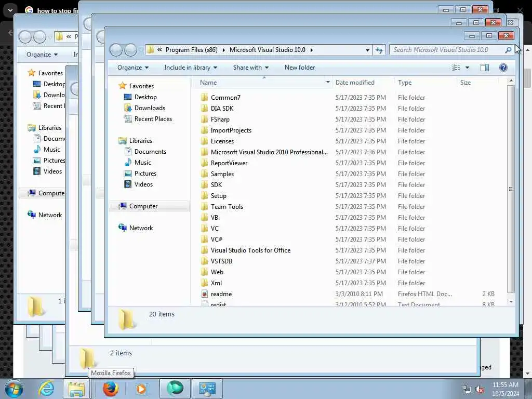
Task: Open the Help question mark icon
Action: pyautogui.click(x=503, y=68)
